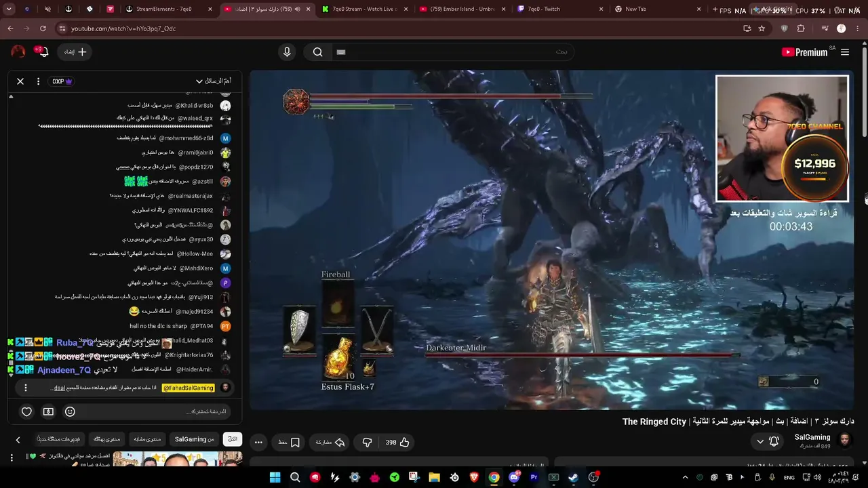The image size is (868, 488).
Task: Open the SalGaming channel name link
Action: [x=812, y=438]
